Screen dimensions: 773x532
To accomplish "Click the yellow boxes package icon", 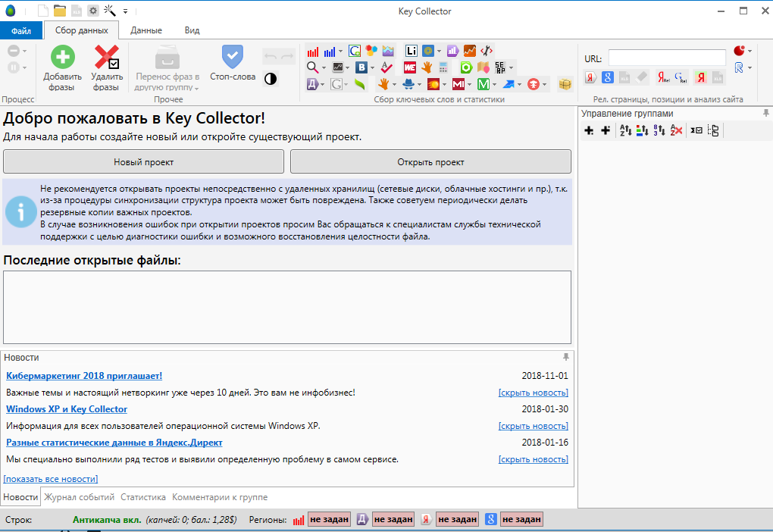I will (565, 84).
